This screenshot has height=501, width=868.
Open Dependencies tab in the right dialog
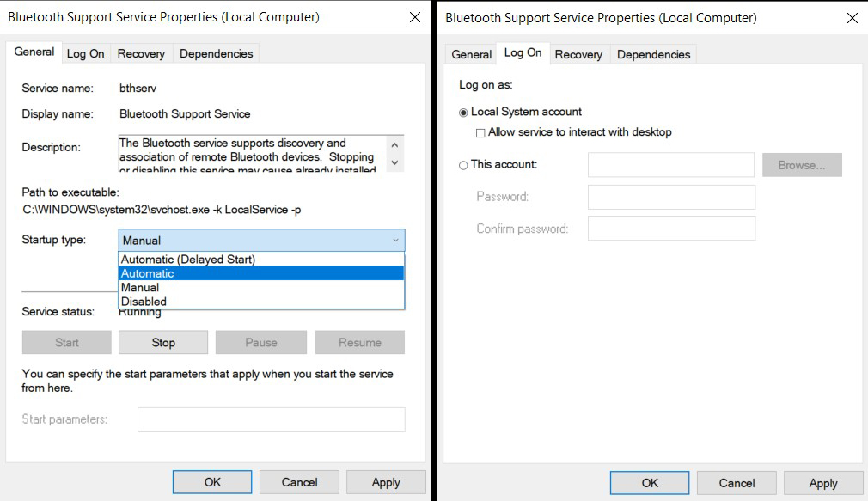653,55
